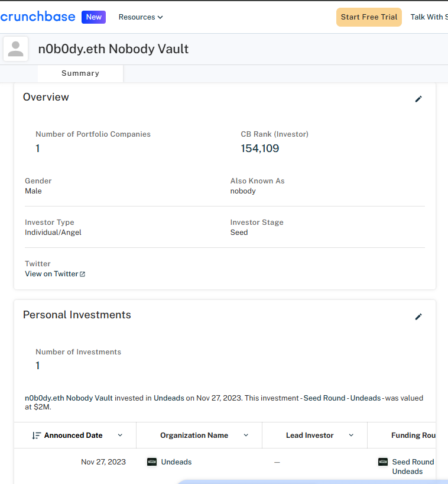The image size is (448, 484).
Task: Switch to the Summary tab
Action: tap(80, 73)
